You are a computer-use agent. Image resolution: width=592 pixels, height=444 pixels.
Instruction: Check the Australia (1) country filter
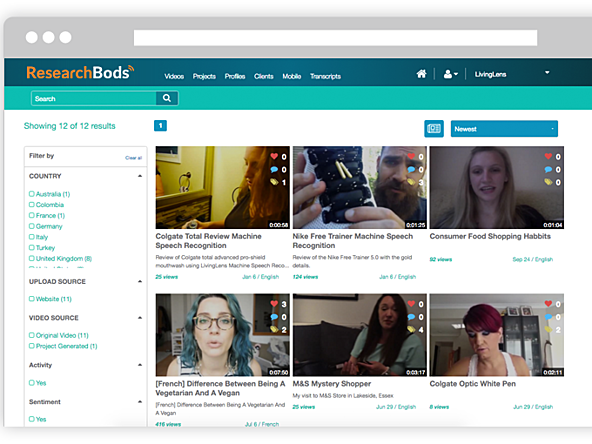32,194
